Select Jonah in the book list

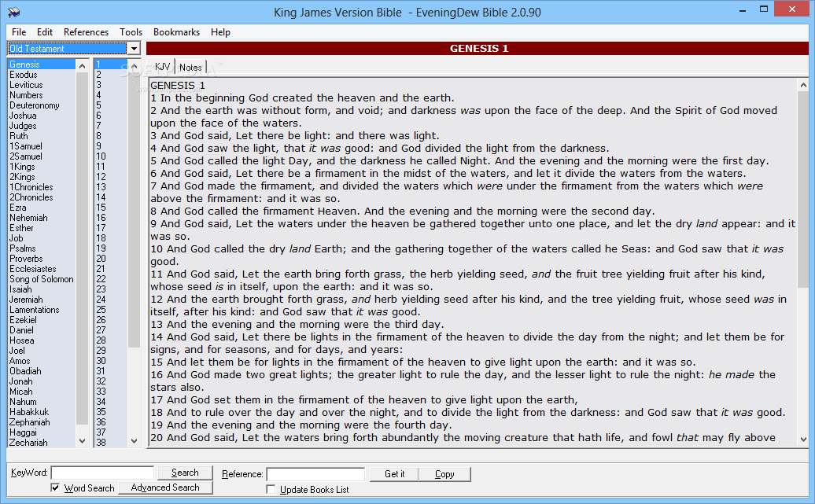pos(42,381)
